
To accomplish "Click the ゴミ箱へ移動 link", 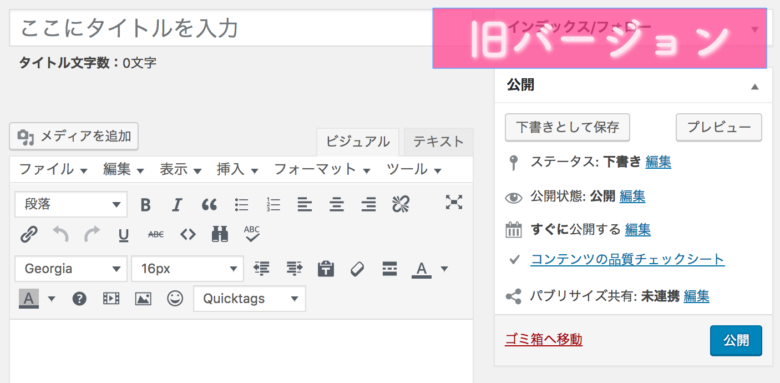I will (x=543, y=340).
